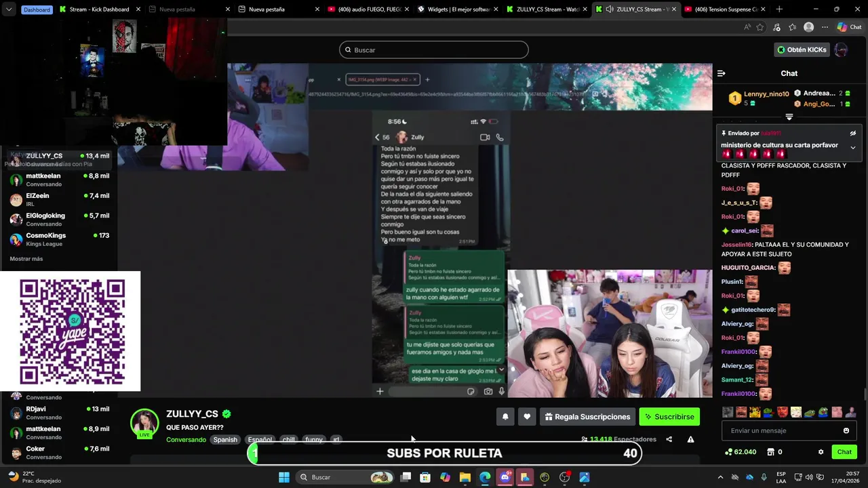
Task: Open Edge media control icon
Action: pyautogui.click(x=776, y=27)
